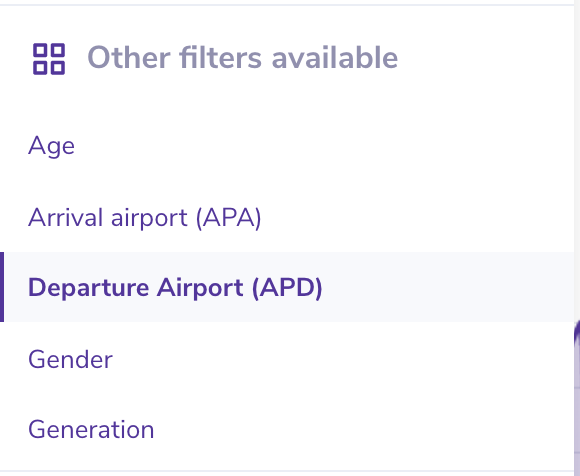This screenshot has height=476, width=580.
Task: Click the blank row space beside Generation
Action: [x=364, y=430]
